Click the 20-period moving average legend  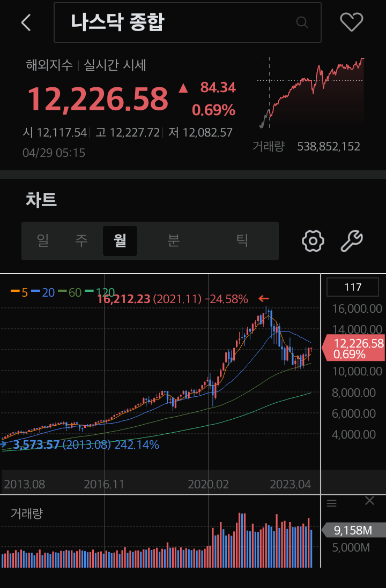[43, 292]
